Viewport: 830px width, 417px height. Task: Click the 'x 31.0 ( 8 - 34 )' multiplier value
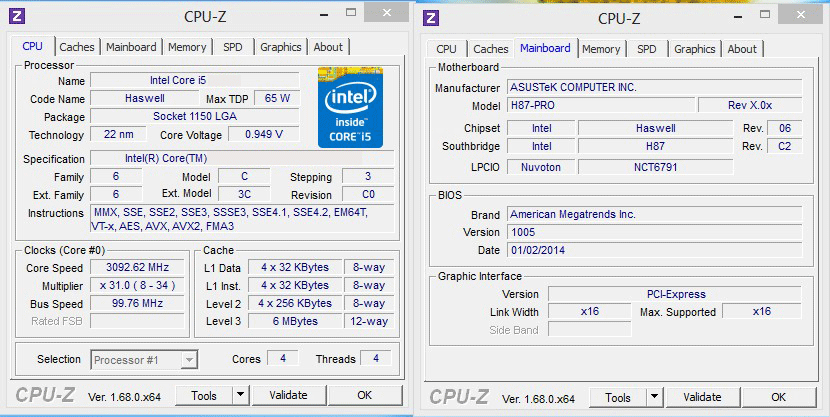point(138,285)
